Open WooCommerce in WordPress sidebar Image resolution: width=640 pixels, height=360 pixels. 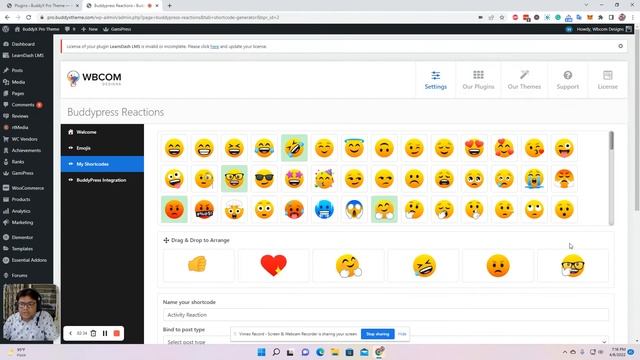coord(27,188)
